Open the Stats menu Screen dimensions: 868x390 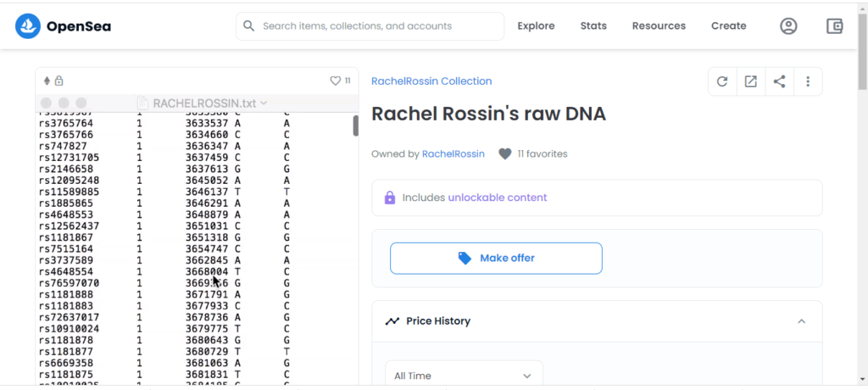pos(593,26)
